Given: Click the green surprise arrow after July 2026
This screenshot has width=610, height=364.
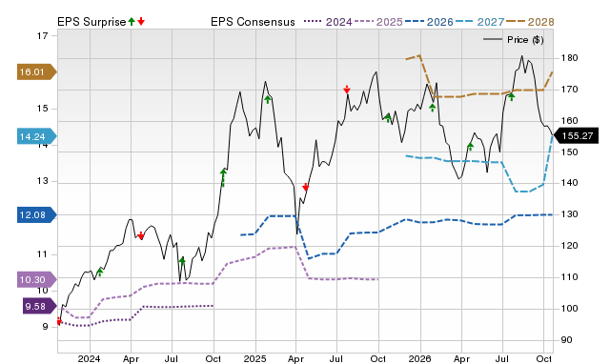Looking at the screenshot, I should pyautogui.click(x=511, y=96).
